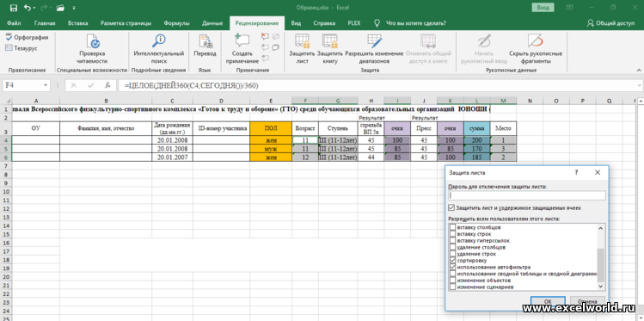Open Общий доступ sharing
Viewport: 644px width, 321px height.
(x=610, y=23)
